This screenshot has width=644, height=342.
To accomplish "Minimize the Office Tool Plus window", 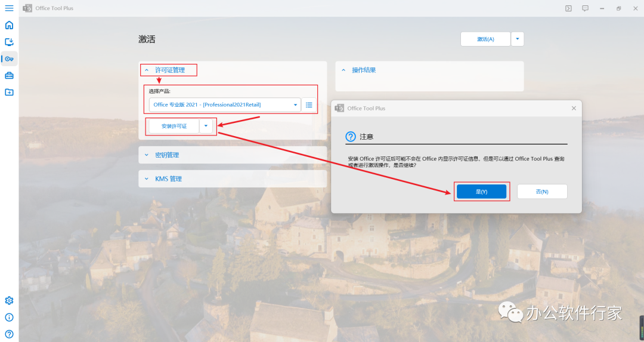I will pyautogui.click(x=602, y=8).
